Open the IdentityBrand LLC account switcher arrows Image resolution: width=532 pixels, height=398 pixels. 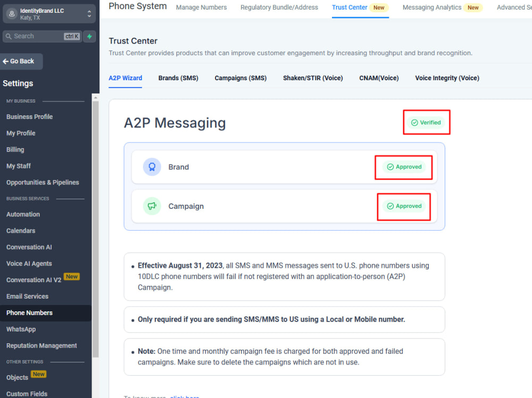pos(89,14)
